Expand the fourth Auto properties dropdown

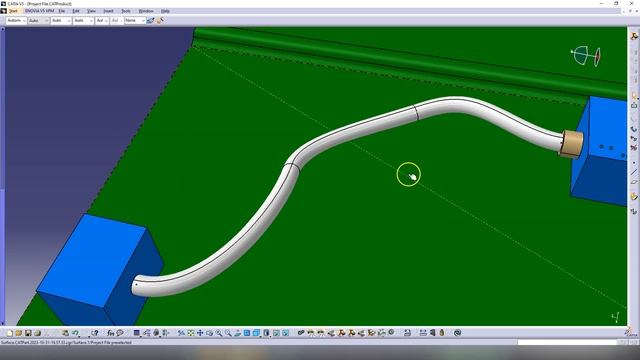click(83, 20)
